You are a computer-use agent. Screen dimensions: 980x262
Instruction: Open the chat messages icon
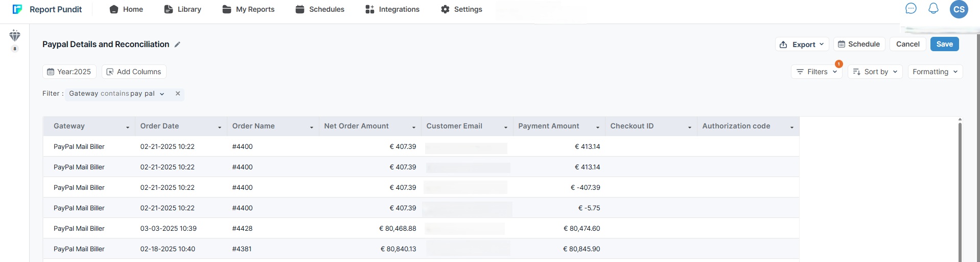911,9
